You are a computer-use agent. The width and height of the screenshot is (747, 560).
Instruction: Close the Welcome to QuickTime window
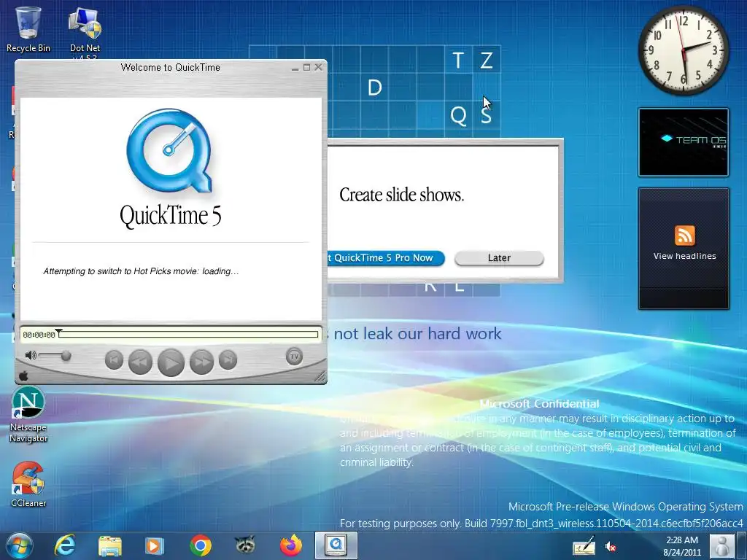coord(319,68)
